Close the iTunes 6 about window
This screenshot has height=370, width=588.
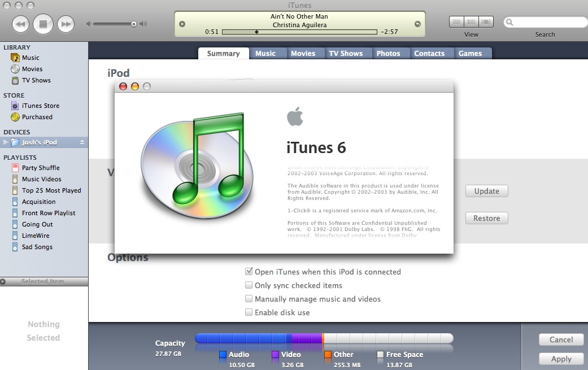coord(123,86)
